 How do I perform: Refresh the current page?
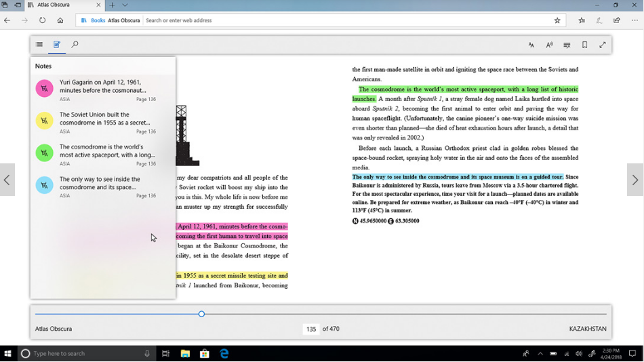point(42,20)
